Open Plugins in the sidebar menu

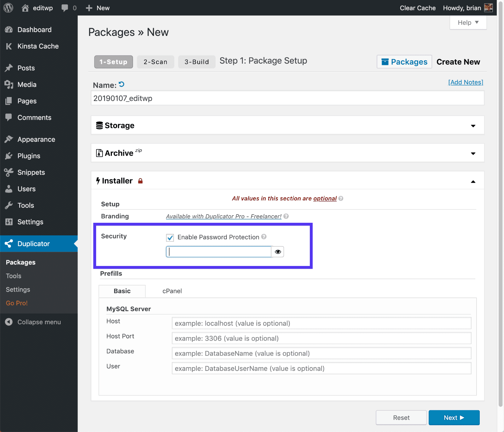point(29,156)
